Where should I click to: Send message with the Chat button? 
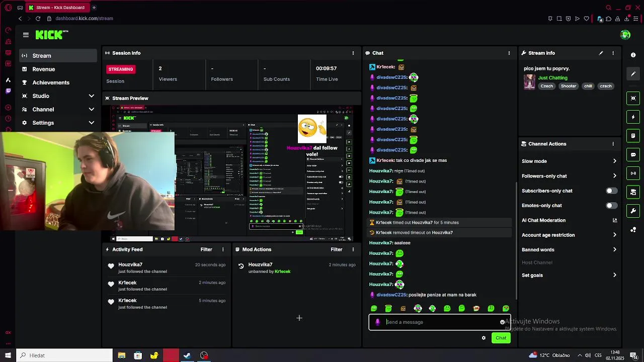501,338
